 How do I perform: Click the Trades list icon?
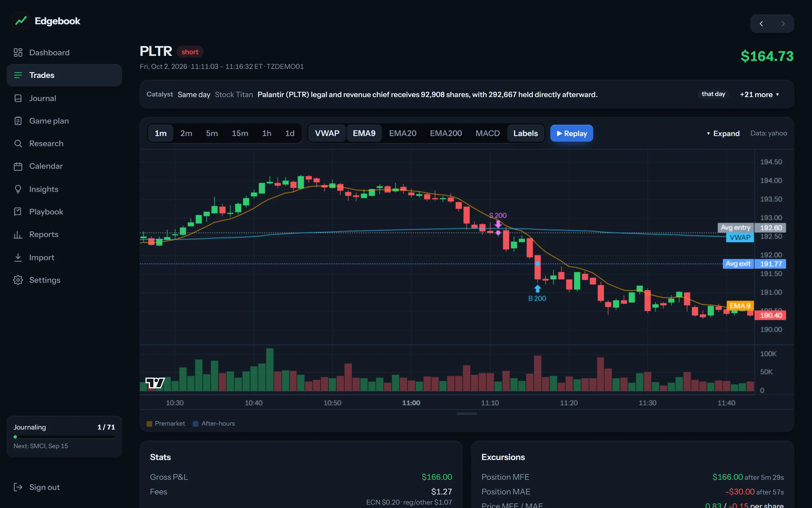click(18, 75)
